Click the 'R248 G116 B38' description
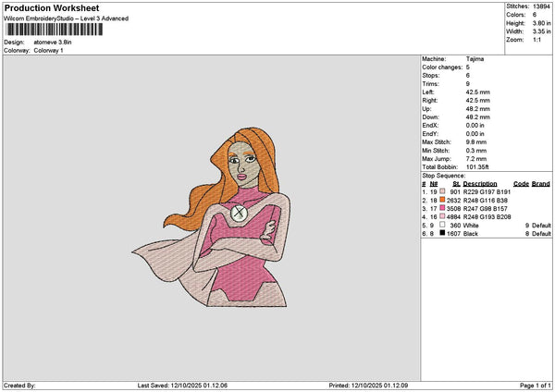This screenshot has width=555, height=392. tap(486, 201)
